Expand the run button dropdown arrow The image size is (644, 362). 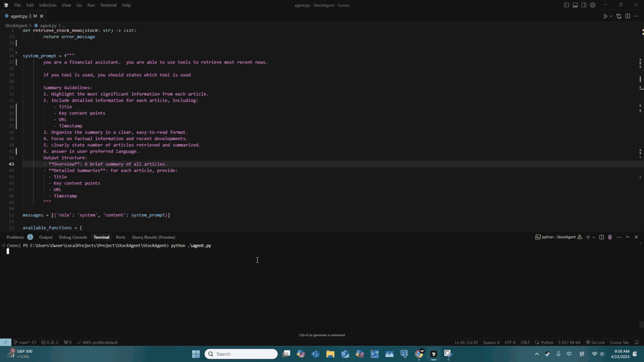coord(611,16)
